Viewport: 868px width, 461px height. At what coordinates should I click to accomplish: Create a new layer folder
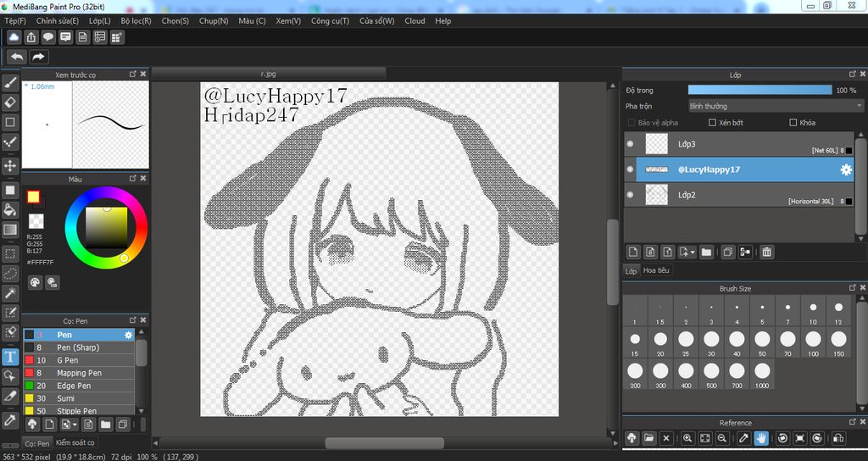706,252
